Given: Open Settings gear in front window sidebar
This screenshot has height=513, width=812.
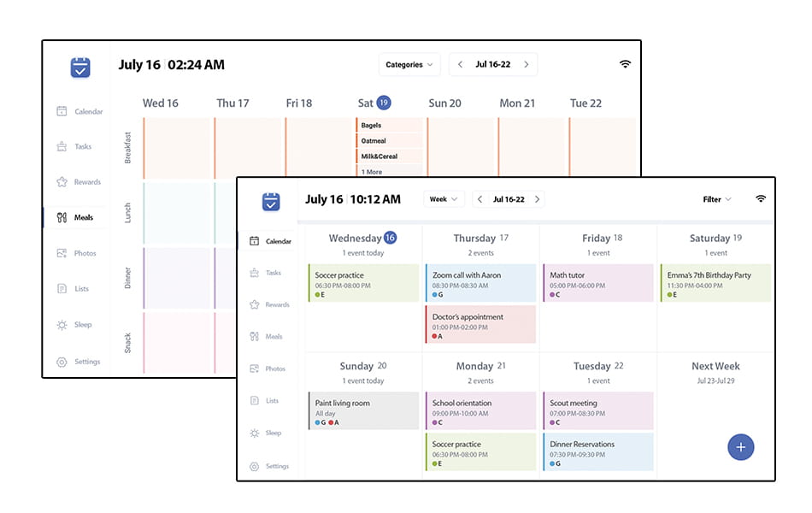Looking at the screenshot, I should pyautogui.click(x=254, y=466).
